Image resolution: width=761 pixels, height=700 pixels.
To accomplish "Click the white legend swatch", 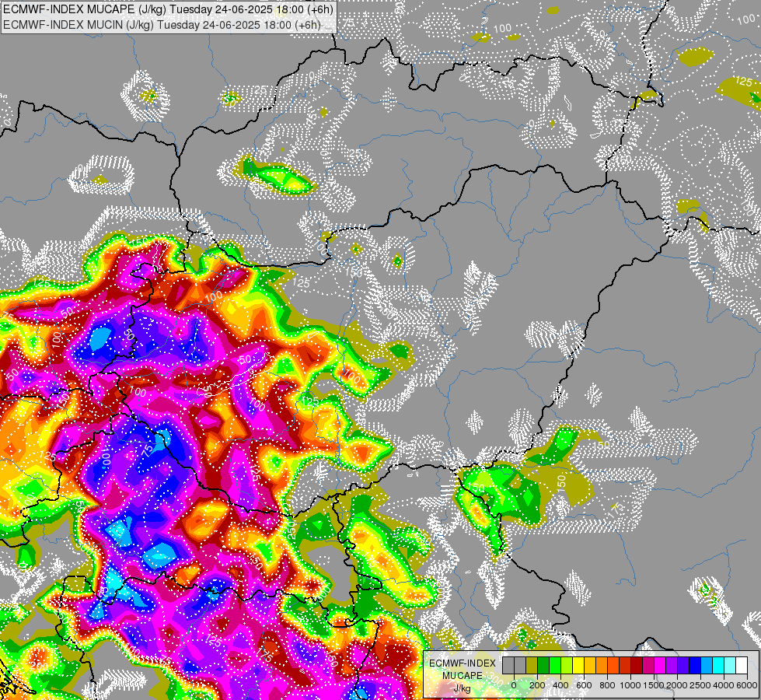I will 742,666.
